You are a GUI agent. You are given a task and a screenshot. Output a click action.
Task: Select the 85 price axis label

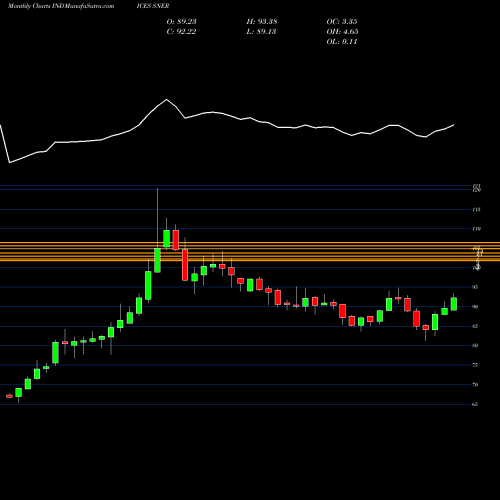476,326
